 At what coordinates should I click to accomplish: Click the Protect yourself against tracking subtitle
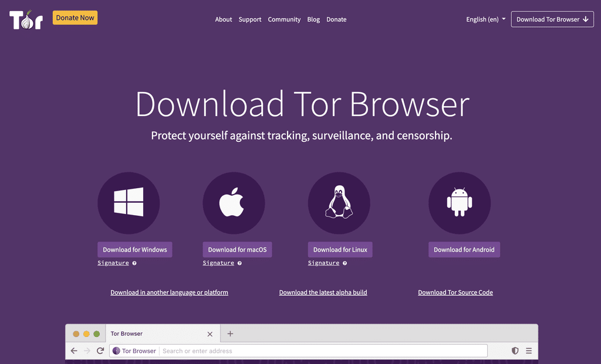[302, 135]
